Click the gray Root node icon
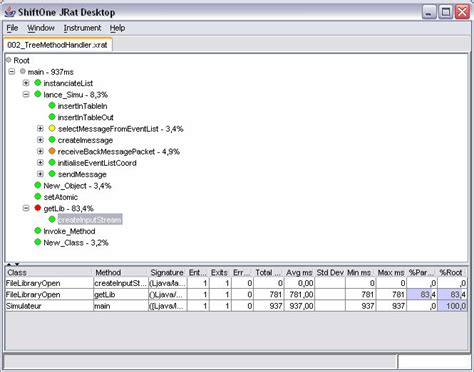 coord(9,60)
